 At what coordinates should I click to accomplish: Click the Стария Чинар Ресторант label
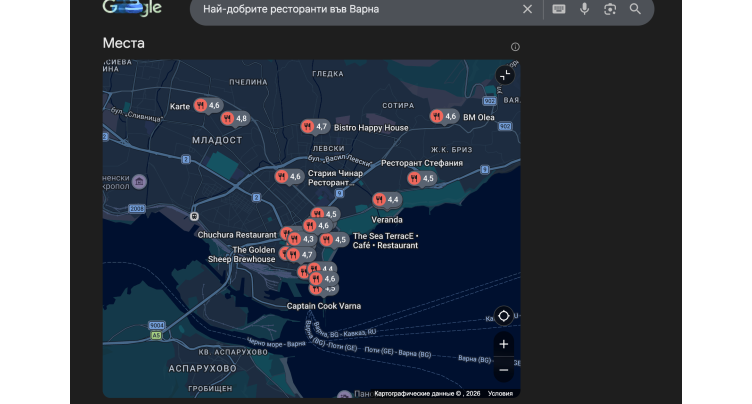coord(335,178)
